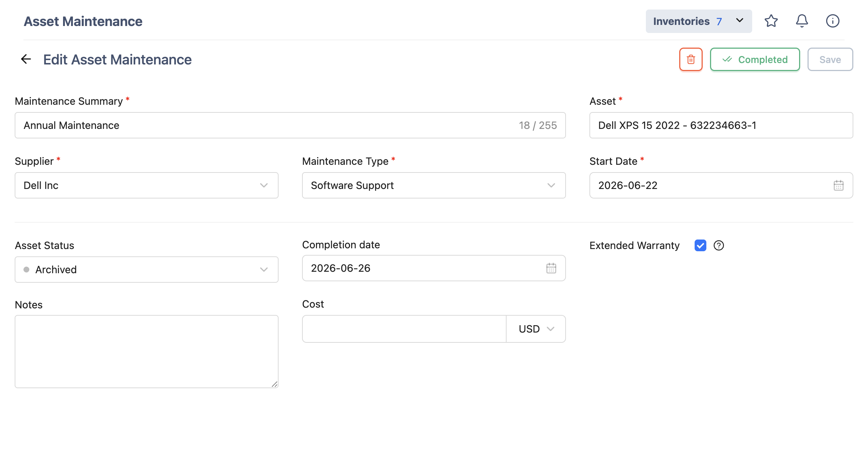Click the Asset field Dell XPS 15

(x=721, y=125)
